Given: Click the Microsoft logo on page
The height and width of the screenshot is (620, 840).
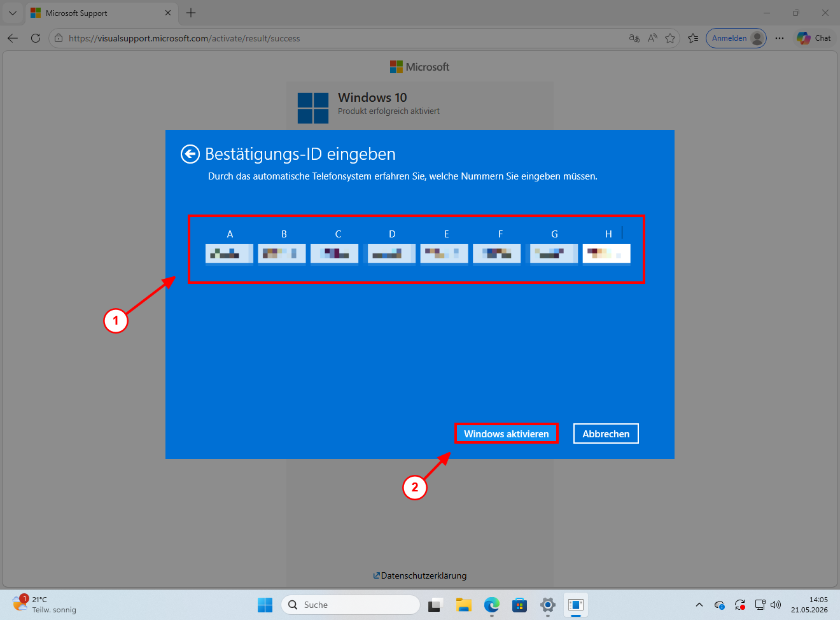Looking at the screenshot, I should (420, 67).
